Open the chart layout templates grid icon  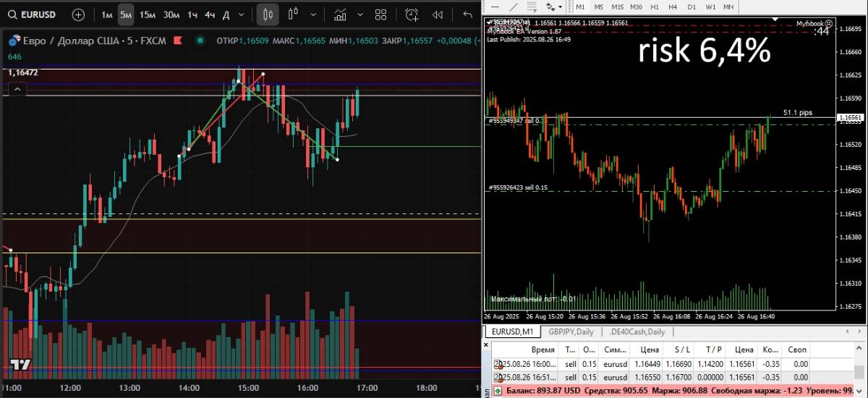pyautogui.click(x=381, y=14)
